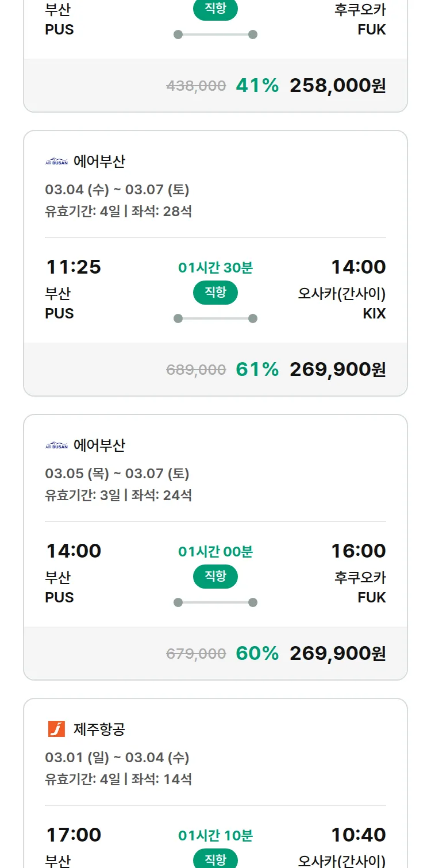This screenshot has height=868, width=431.
Task: Click the 에어부산 name on the Osaka (KIX) card
Action: point(99,162)
